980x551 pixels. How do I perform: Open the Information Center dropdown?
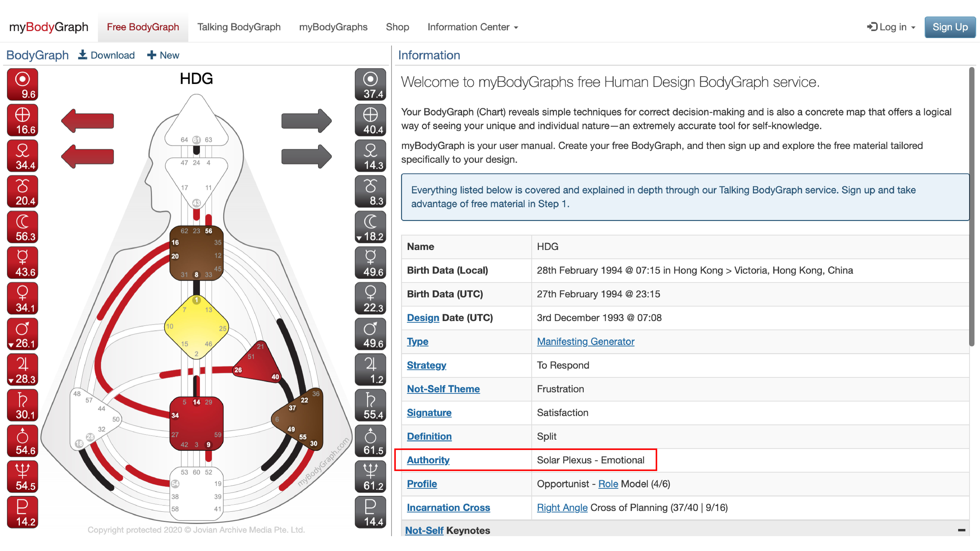(x=473, y=27)
